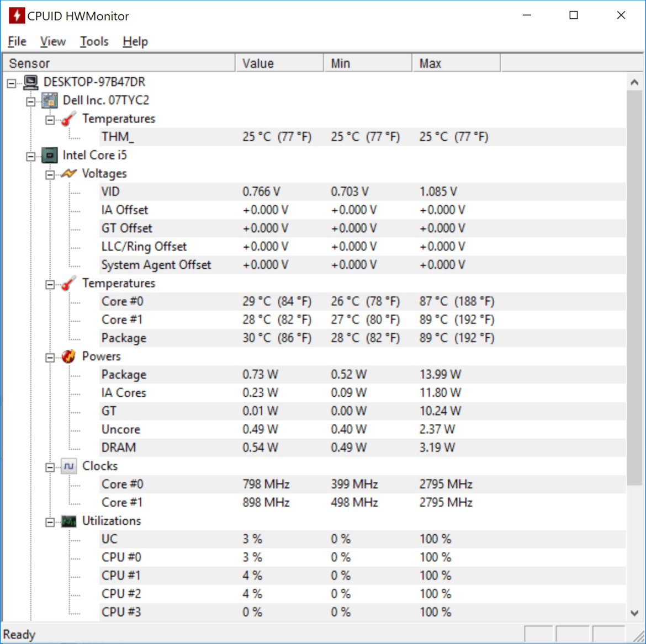
Task: Click the Ready status bar text
Action: [19, 635]
